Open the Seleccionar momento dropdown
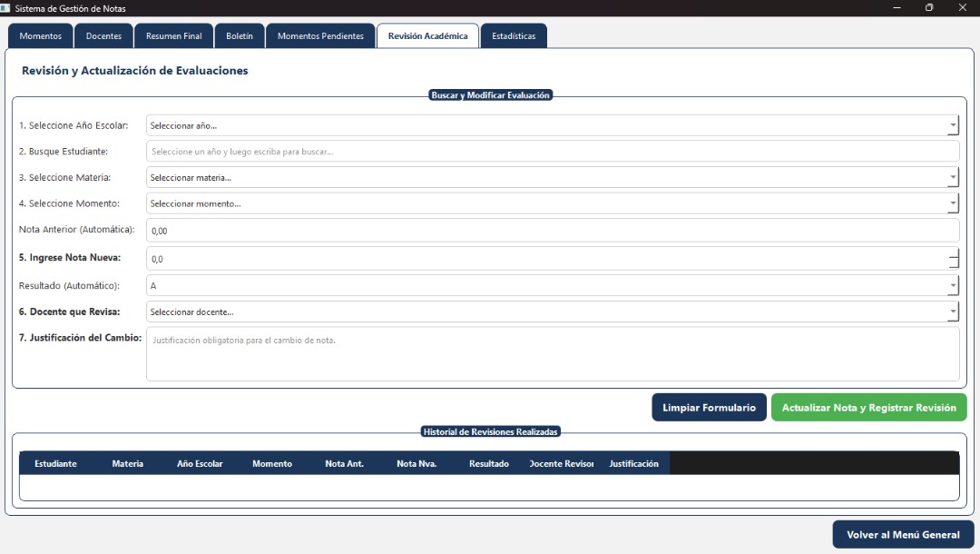Image resolution: width=980 pixels, height=554 pixels. click(x=552, y=203)
